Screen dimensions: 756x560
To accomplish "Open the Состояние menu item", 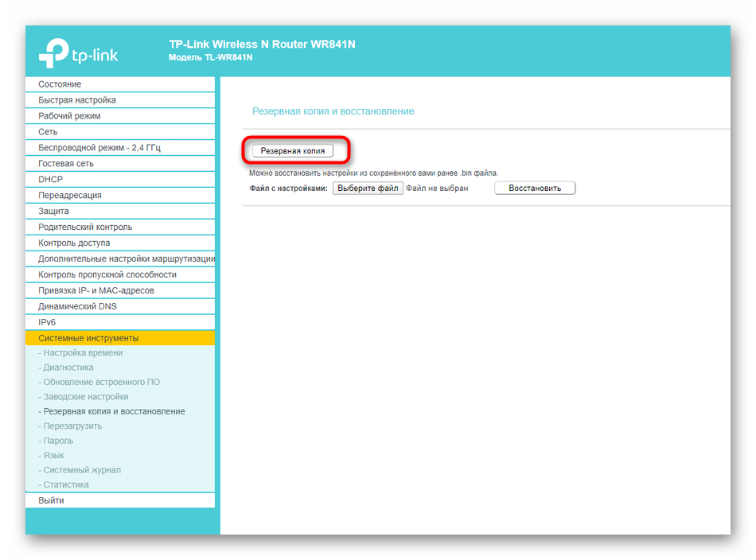I will pos(60,84).
